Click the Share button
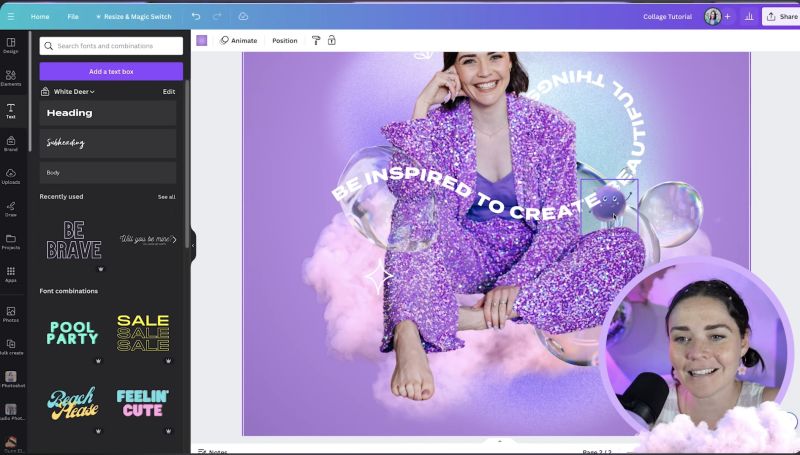 click(x=782, y=16)
